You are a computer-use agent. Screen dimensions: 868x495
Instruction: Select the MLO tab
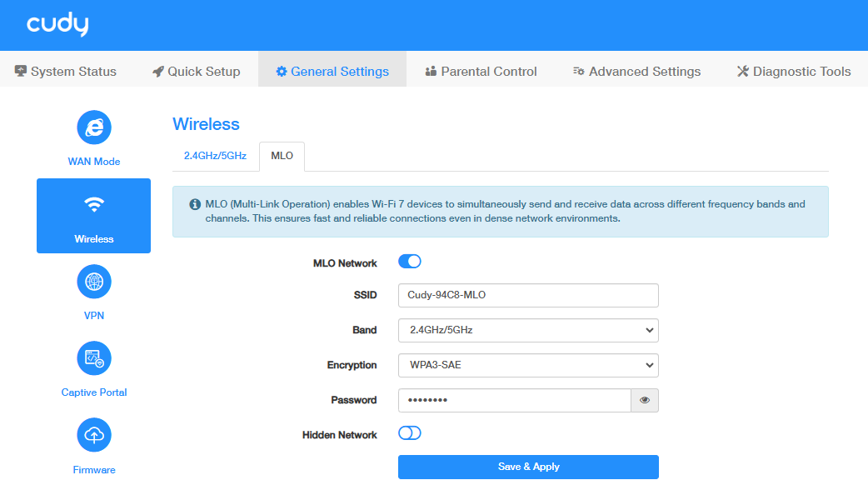pos(282,156)
